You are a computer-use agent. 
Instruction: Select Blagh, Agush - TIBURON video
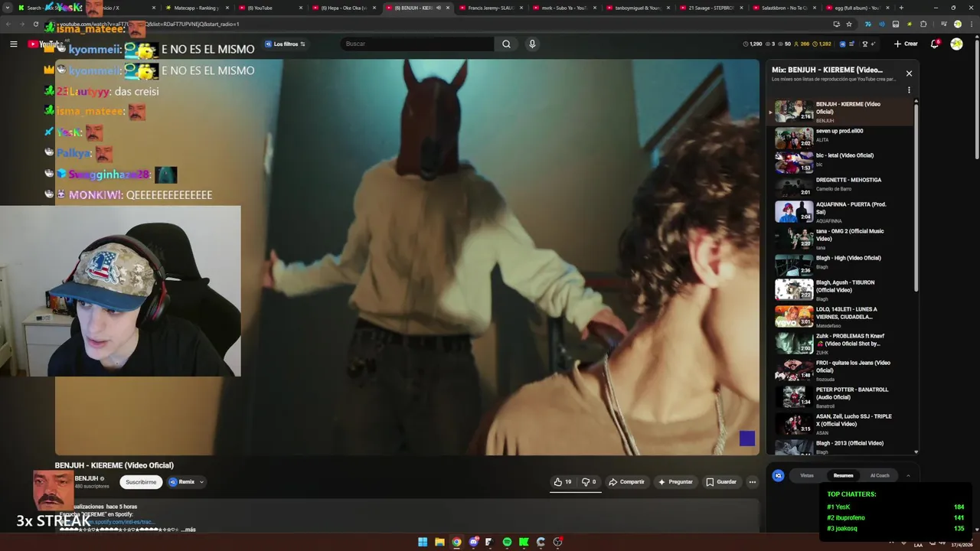[842, 289]
